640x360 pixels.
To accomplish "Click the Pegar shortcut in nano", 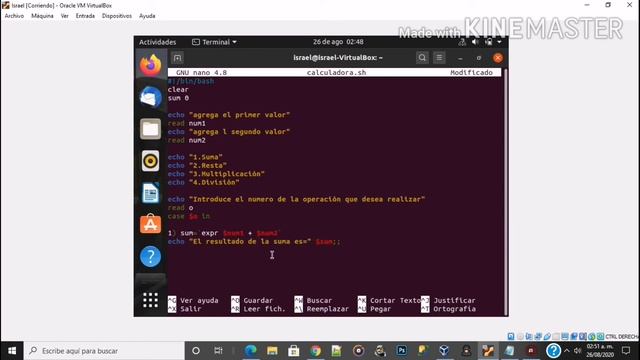I will point(374,309).
